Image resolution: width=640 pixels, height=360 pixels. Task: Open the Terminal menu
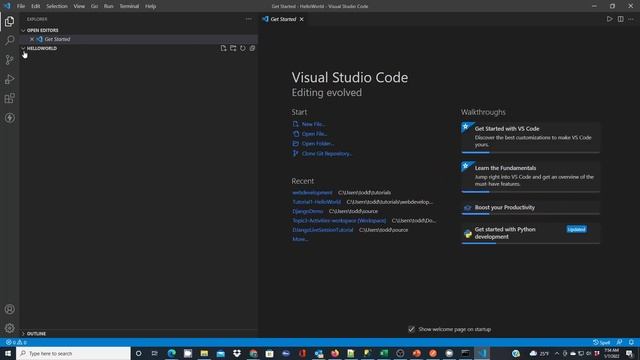129,6
